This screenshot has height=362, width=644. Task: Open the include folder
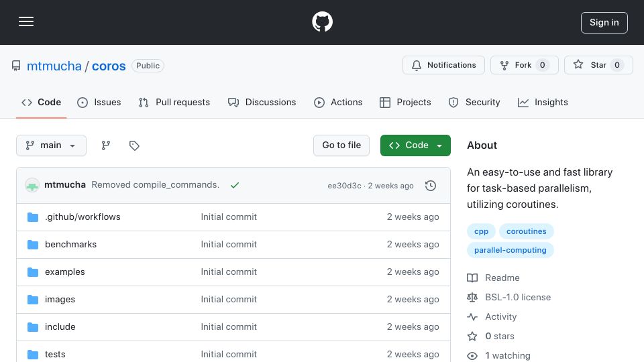[60, 326]
